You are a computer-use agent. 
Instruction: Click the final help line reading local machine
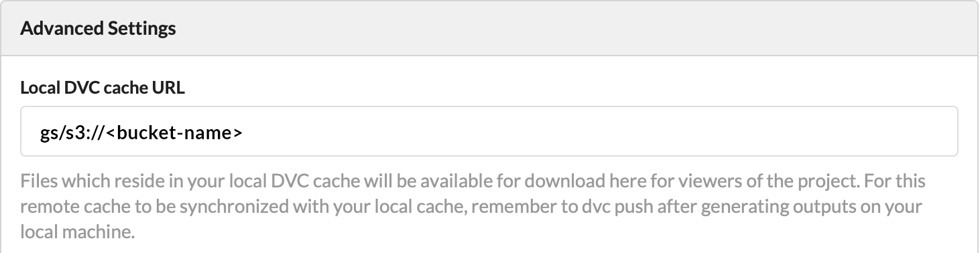point(77,232)
